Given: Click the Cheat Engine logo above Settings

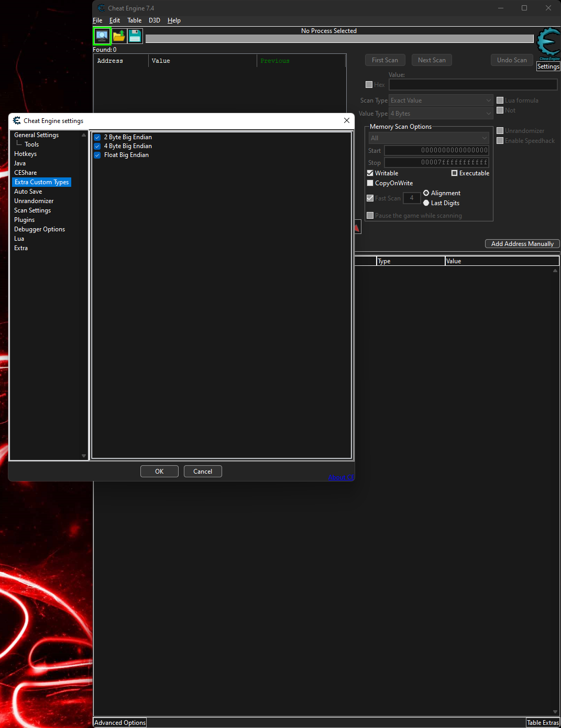Looking at the screenshot, I should pos(549,44).
